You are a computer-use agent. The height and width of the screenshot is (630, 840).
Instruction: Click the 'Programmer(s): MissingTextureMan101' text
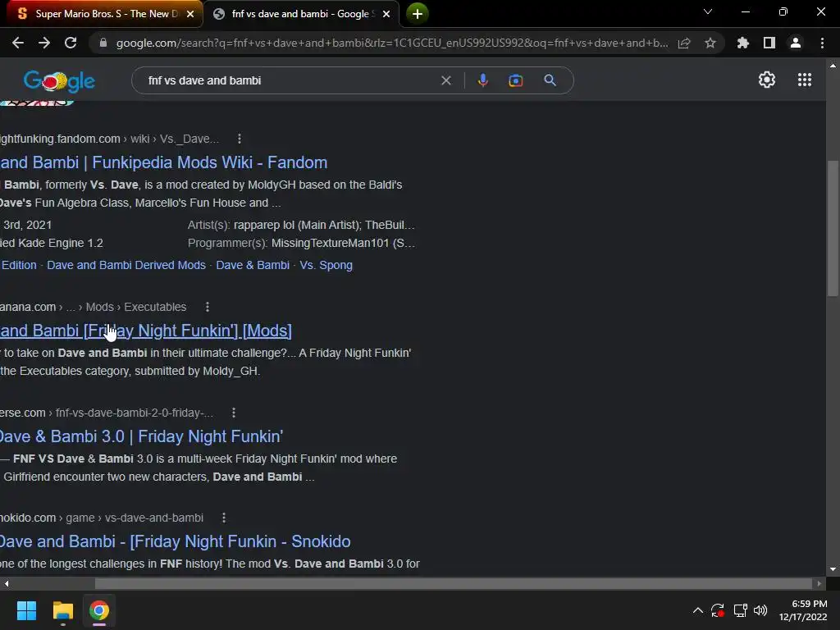tap(300, 243)
